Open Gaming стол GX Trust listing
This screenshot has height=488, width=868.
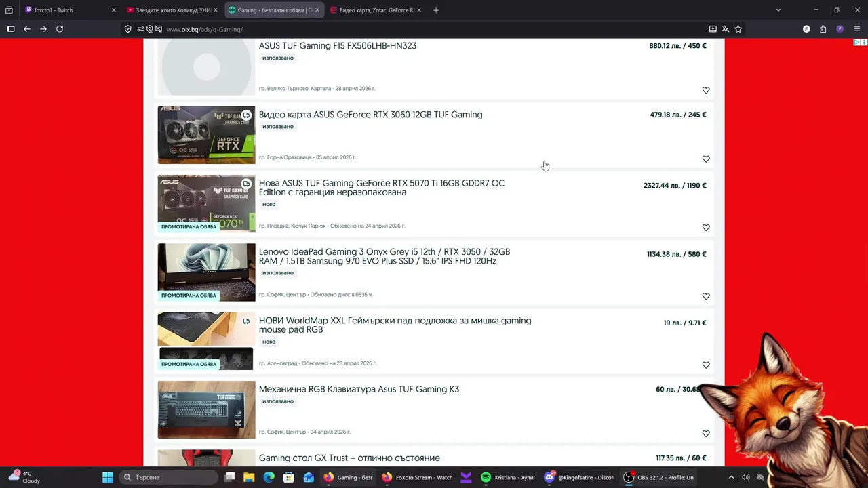pos(349,458)
